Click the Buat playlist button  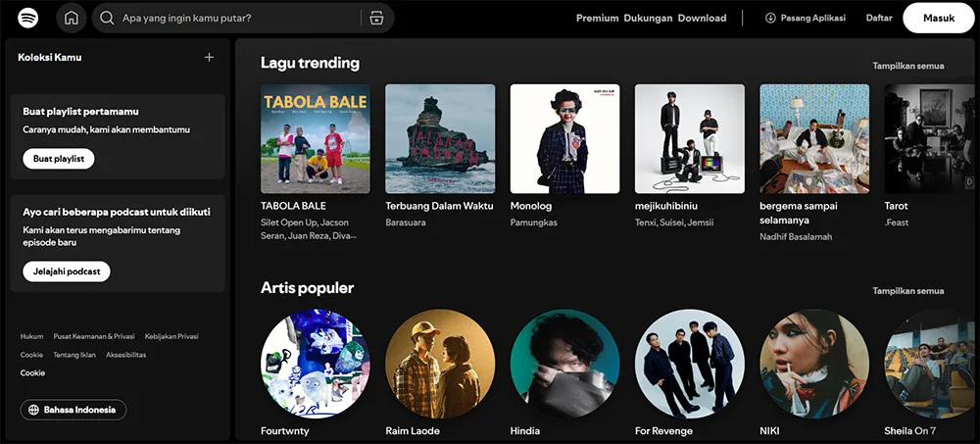coord(59,159)
